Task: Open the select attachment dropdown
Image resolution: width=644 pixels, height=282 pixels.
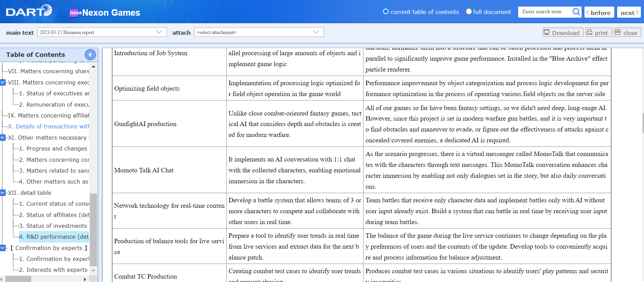Action: coord(259,32)
